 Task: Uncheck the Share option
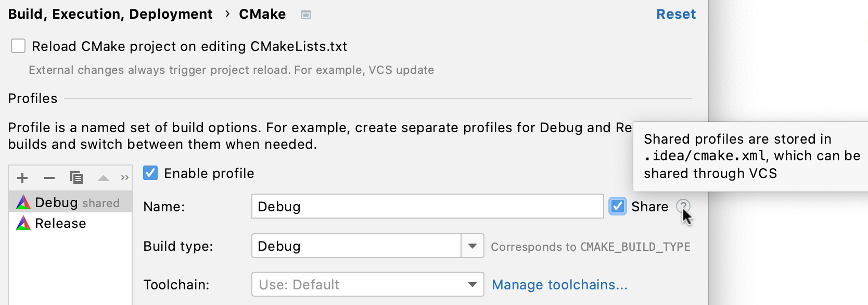coord(617,207)
